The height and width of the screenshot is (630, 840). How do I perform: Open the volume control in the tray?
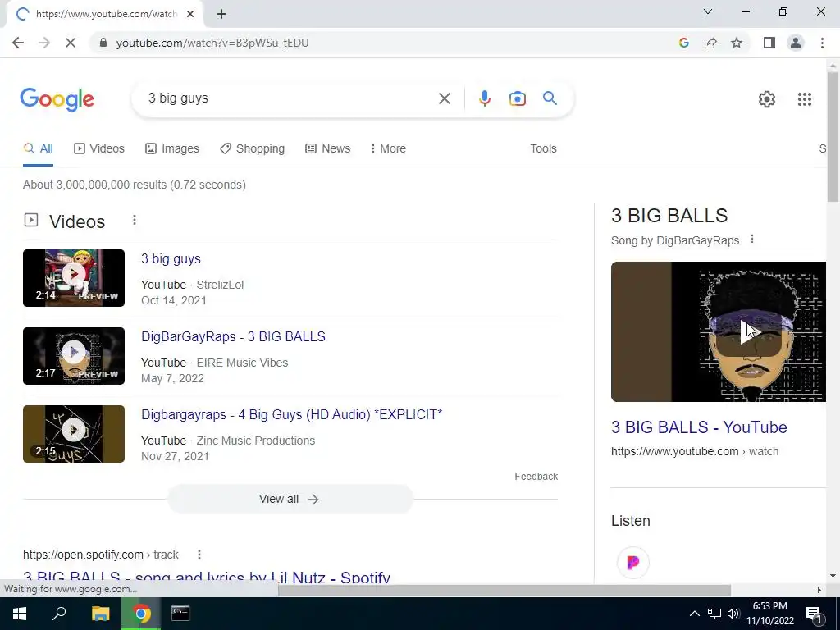pyautogui.click(x=733, y=614)
